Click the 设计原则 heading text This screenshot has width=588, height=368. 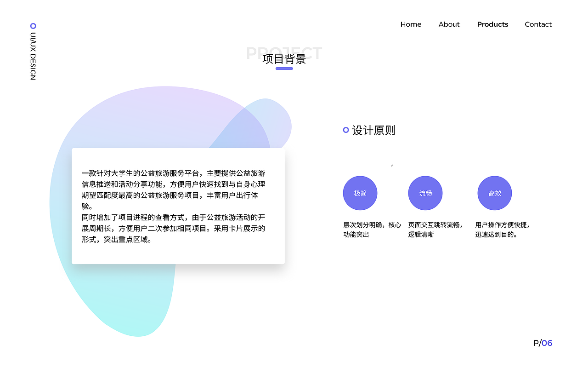tap(374, 130)
